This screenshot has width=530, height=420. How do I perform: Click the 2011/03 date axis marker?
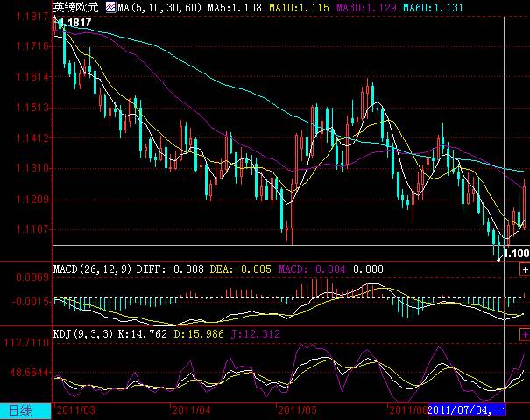tap(76, 410)
